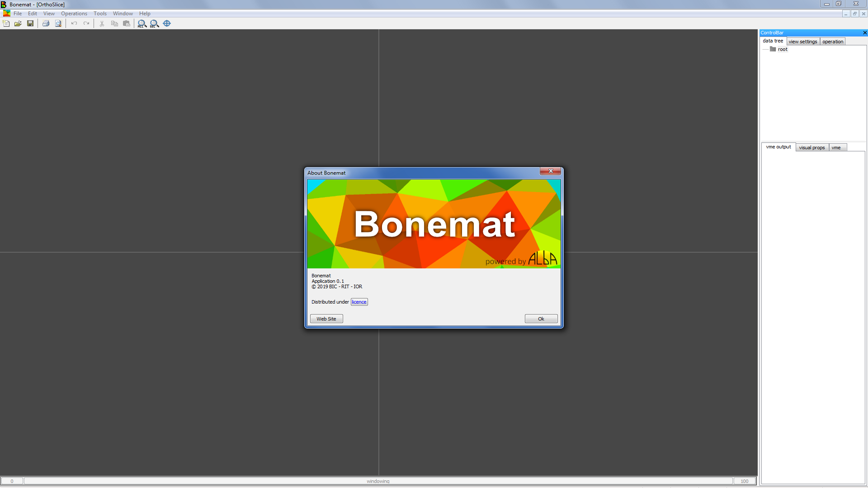Click the Zoom ALL magnifier icon

point(142,23)
